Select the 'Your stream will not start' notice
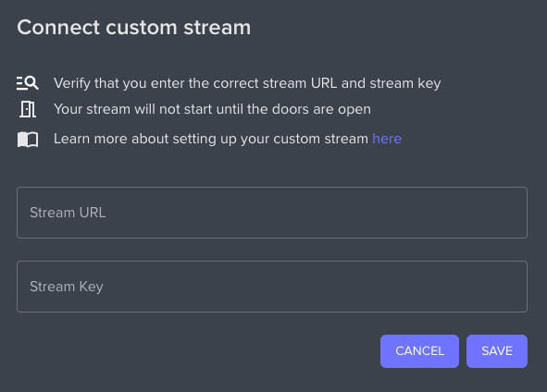This screenshot has height=392, width=547. [212, 109]
